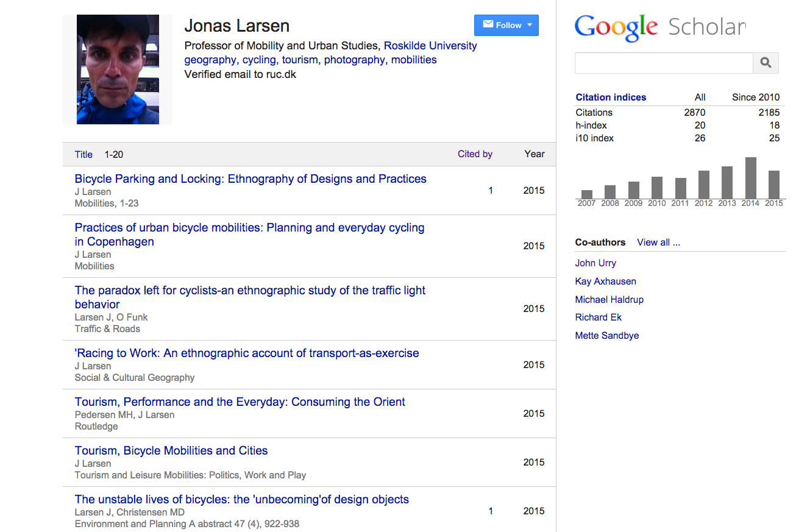Screen dimensions: 796x532
Task: Open 'Tourism, Bicycle Mobilities and Cities' article
Action: 171,450
